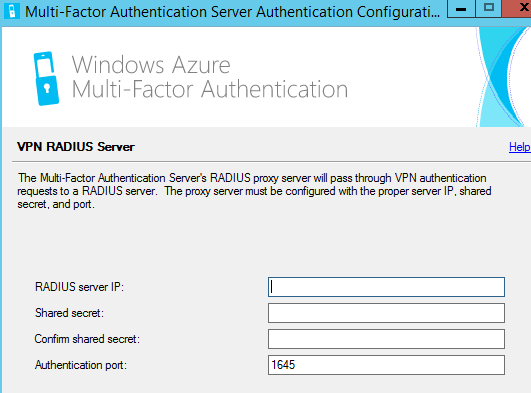Click the Windows Azure phone lock logo
This screenshot has width=531, height=393.
pos(46,79)
